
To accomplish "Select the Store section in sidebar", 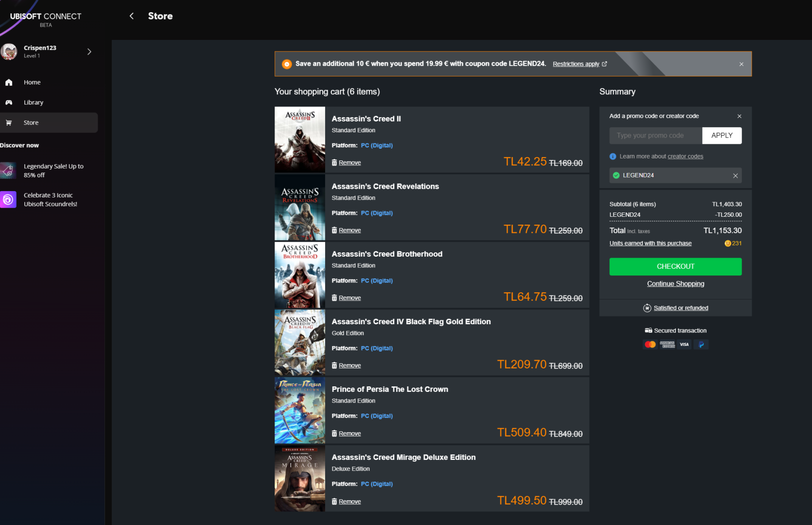I will [49, 122].
